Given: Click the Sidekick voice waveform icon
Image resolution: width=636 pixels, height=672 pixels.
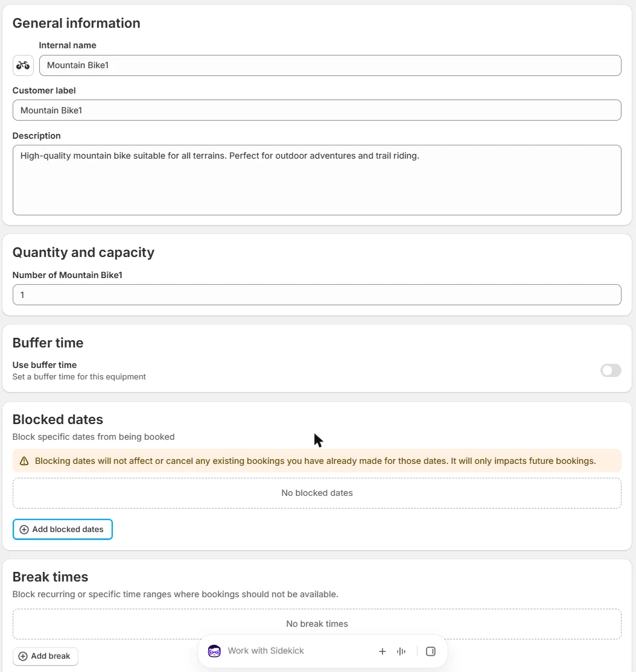Looking at the screenshot, I should pos(401,651).
